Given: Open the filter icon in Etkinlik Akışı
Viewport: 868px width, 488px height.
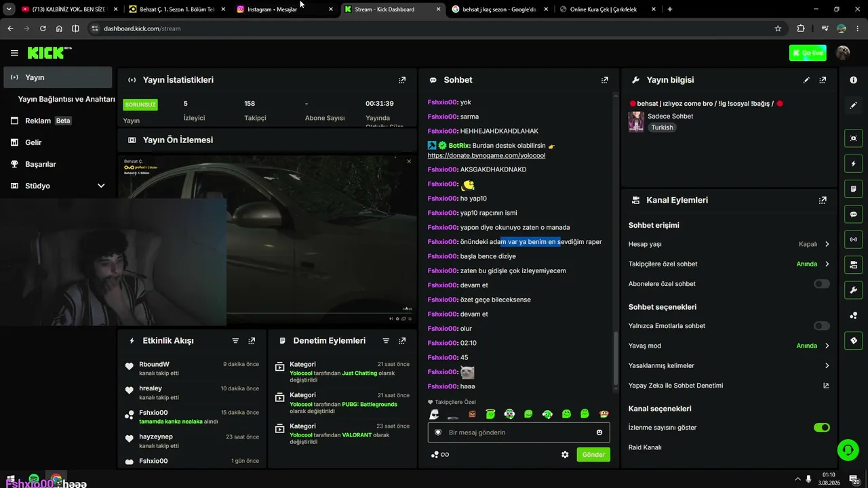Looking at the screenshot, I should [235, 341].
